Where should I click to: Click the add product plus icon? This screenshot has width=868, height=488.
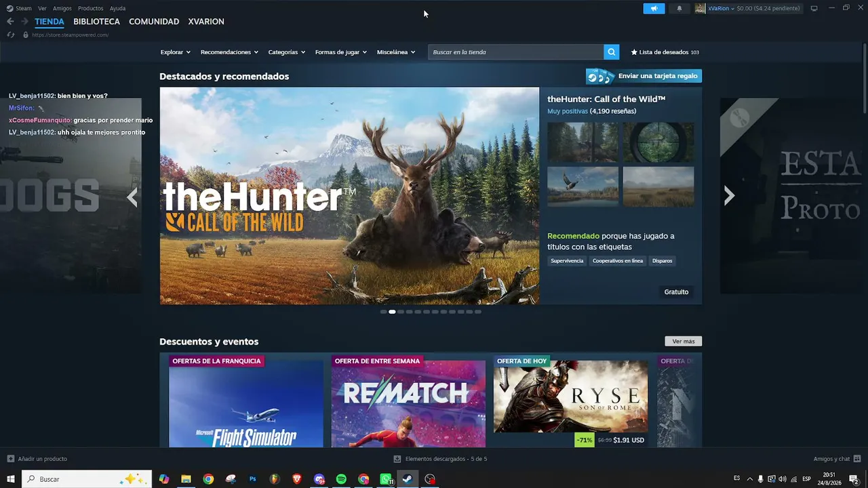click(11, 459)
